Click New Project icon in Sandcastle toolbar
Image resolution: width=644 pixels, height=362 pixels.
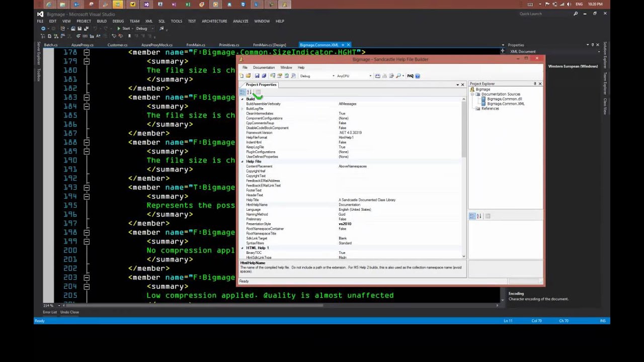click(242, 76)
